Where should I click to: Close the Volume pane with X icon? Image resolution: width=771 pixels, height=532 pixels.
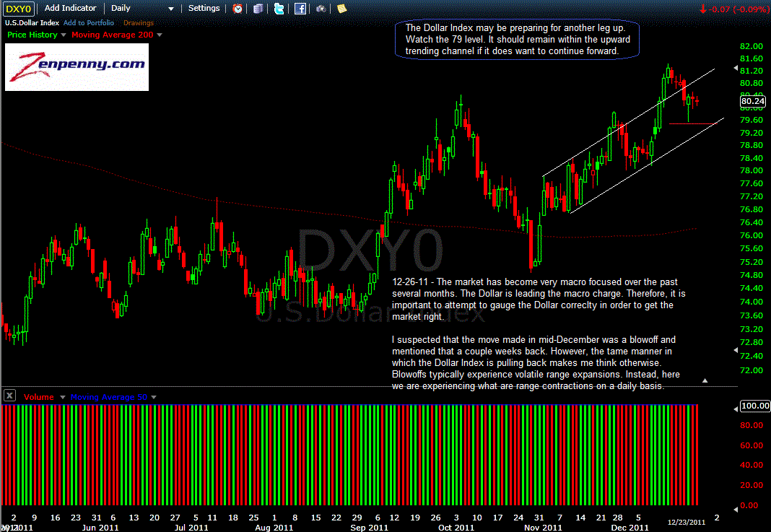point(9,396)
